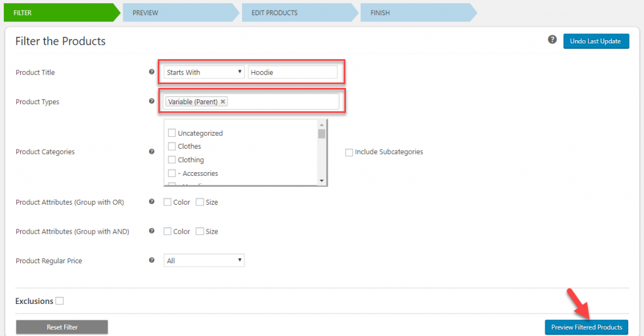
Task: Open the Starts With title condition dropdown
Action: point(204,72)
